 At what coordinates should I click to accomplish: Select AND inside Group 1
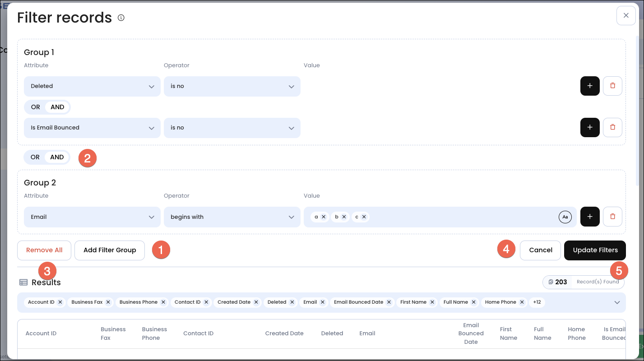[x=57, y=107]
